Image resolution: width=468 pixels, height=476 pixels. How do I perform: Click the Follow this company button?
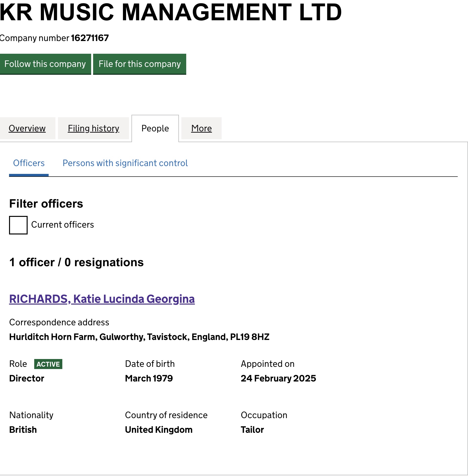click(45, 64)
